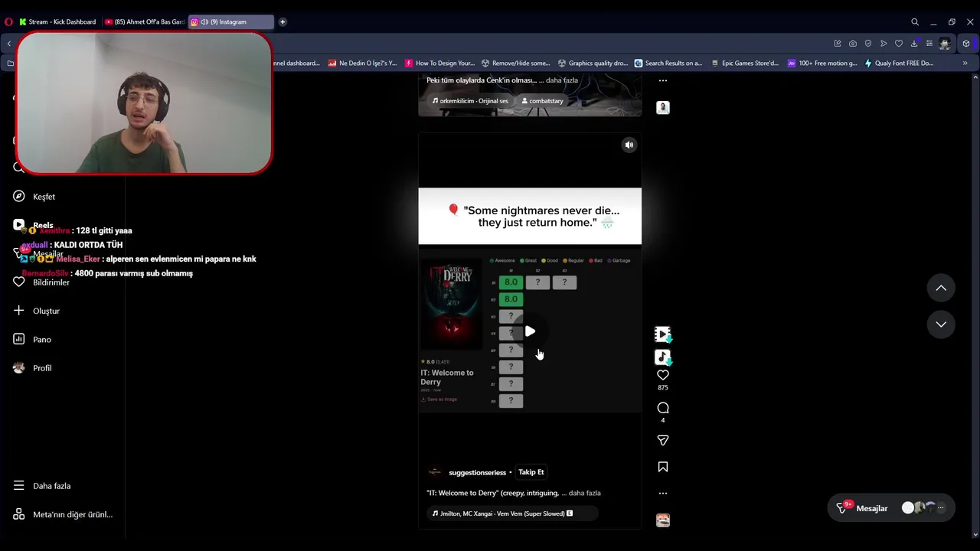Go to the previous reel with up arrow
Screen dimensions: 980x551
pyautogui.click(x=941, y=288)
